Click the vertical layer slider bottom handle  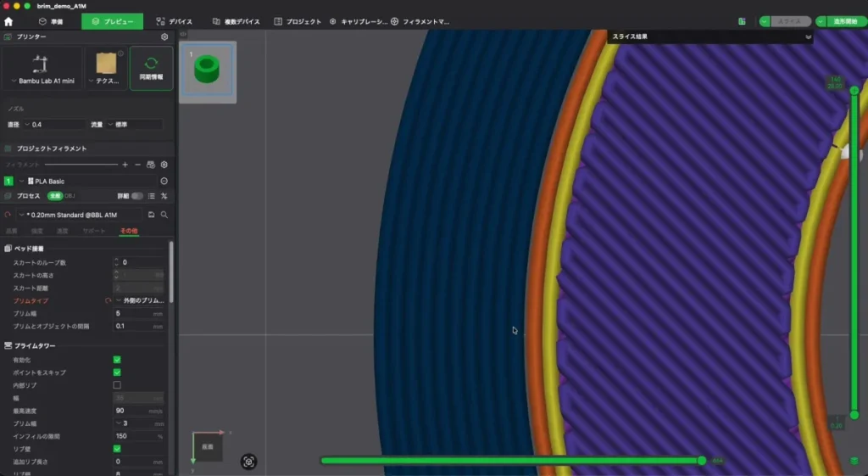pos(854,415)
